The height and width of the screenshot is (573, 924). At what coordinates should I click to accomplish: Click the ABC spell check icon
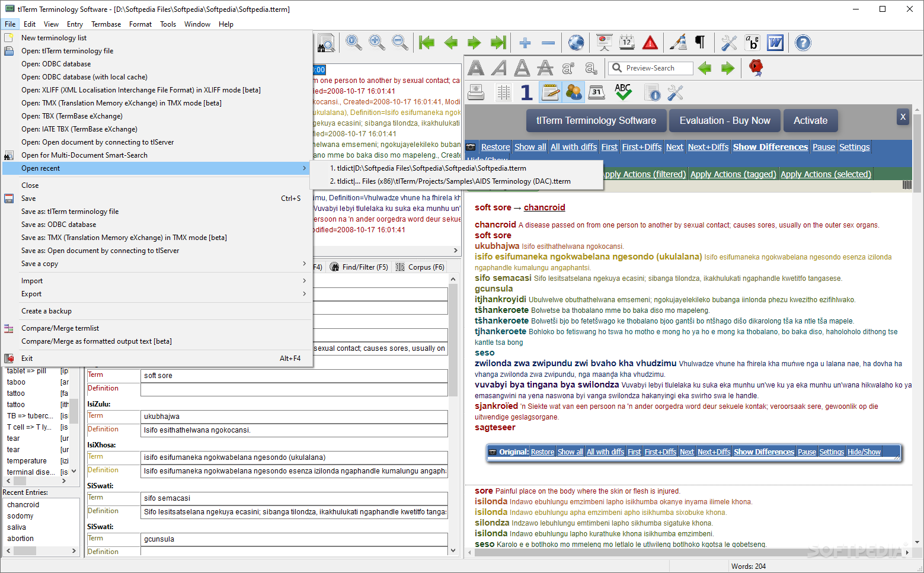pyautogui.click(x=623, y=92)
